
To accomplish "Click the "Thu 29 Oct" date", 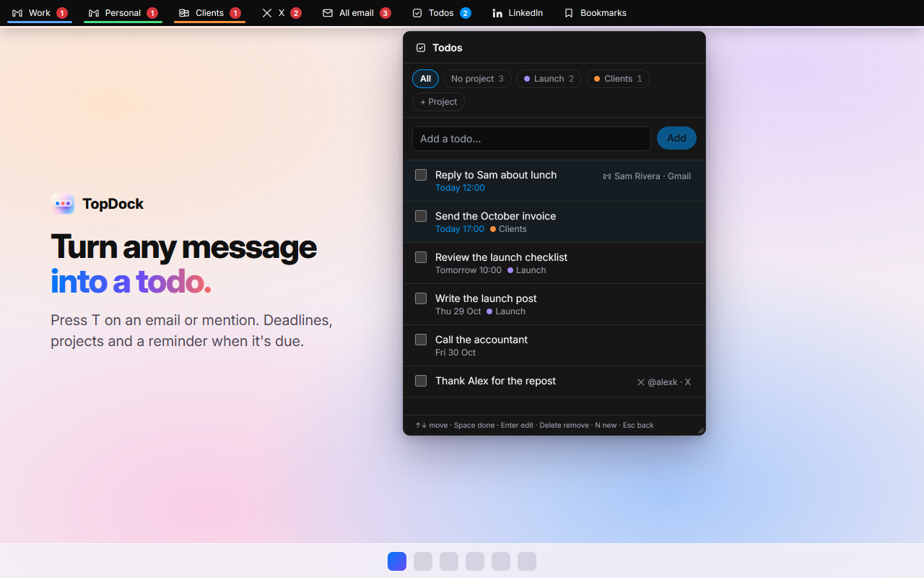I will [x=458, y=311].
